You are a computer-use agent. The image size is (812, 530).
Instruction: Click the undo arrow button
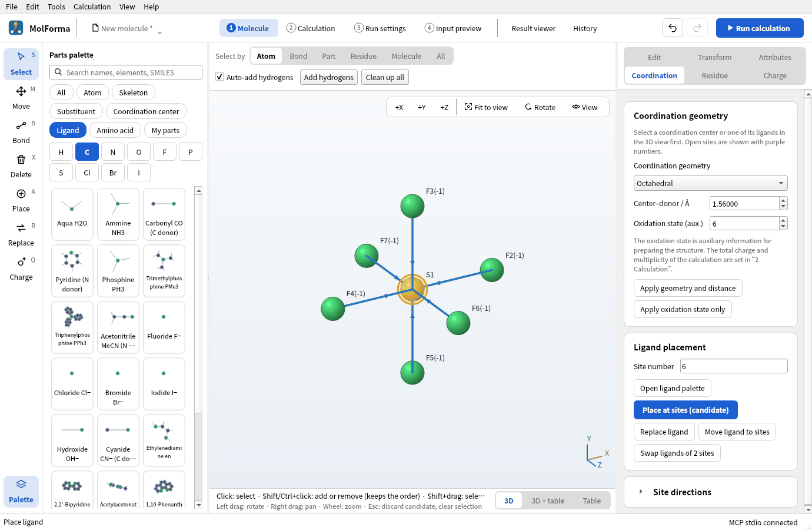(673, 28)
